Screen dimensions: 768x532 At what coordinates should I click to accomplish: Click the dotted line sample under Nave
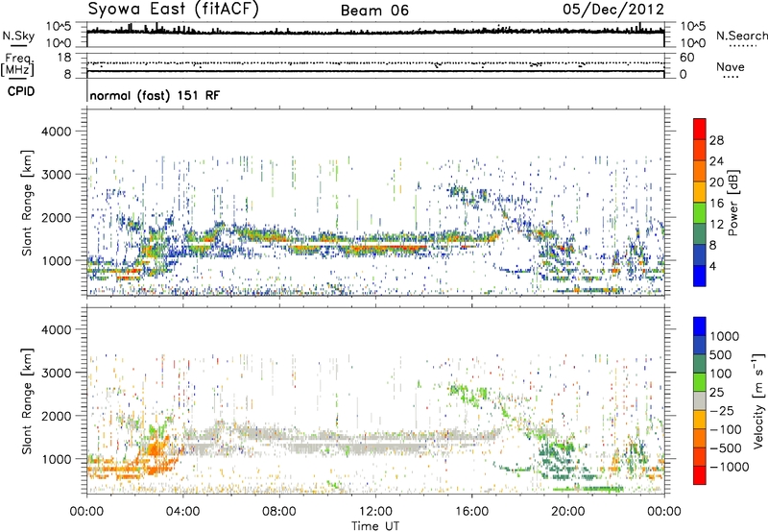point(731,77)
